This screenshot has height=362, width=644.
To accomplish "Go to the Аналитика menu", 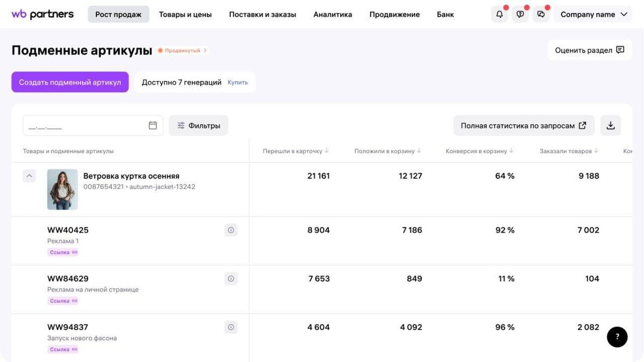I will [333, 14].
